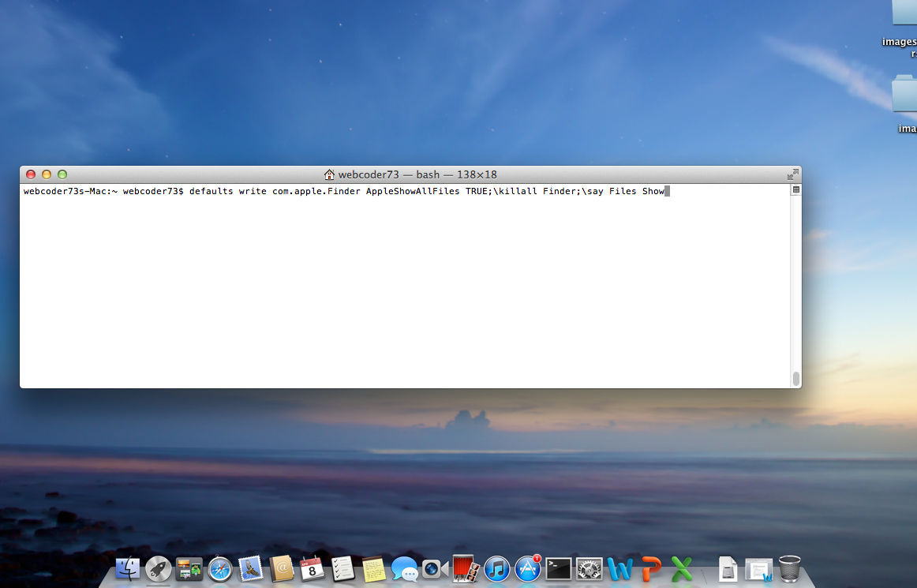Open yellow Notes icon in dock
This screenshot has height=588, width=917.
point(374,568)
